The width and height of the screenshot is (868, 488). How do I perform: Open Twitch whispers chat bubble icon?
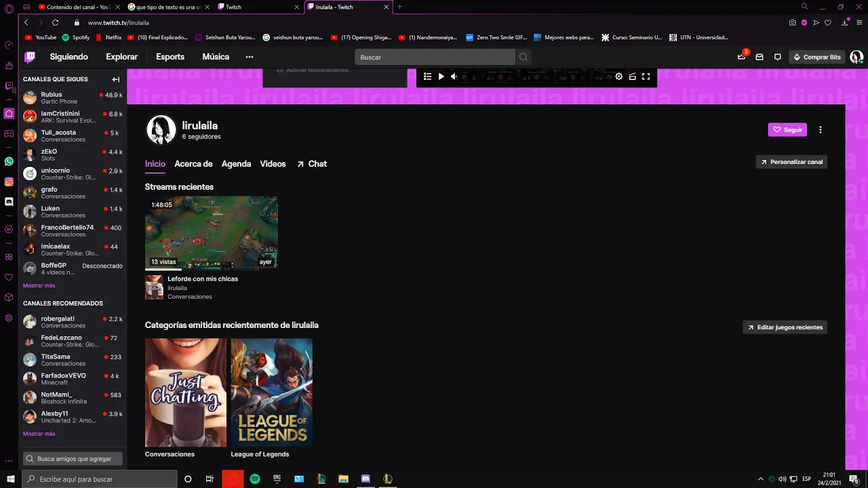tap(778, 57)
